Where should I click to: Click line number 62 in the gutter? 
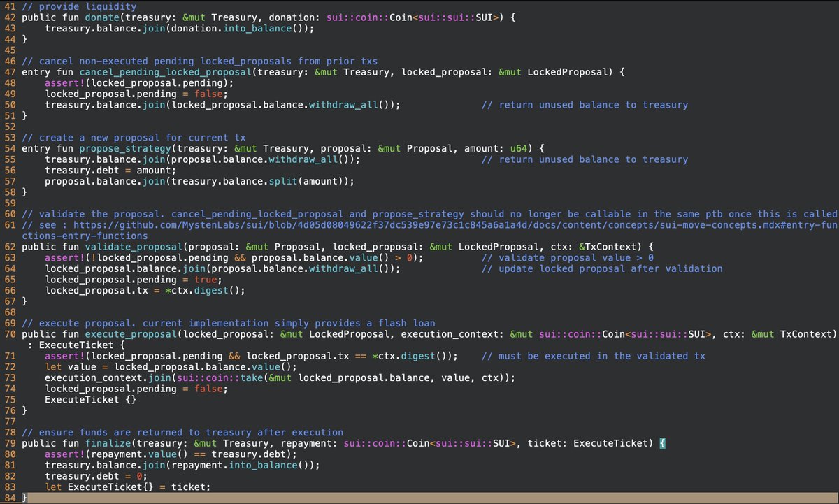(8, 247)
